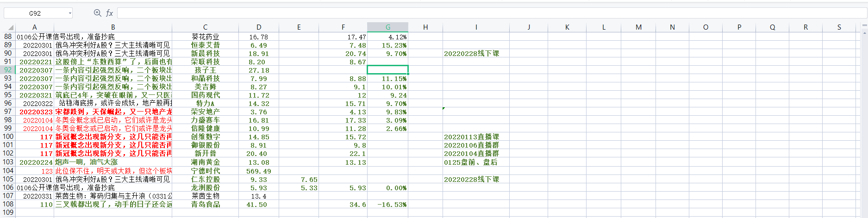The height and width of the screenshot is (218, 868).
Task: Click note cell 20220104直播群
Action: click(x=476, y=153)
